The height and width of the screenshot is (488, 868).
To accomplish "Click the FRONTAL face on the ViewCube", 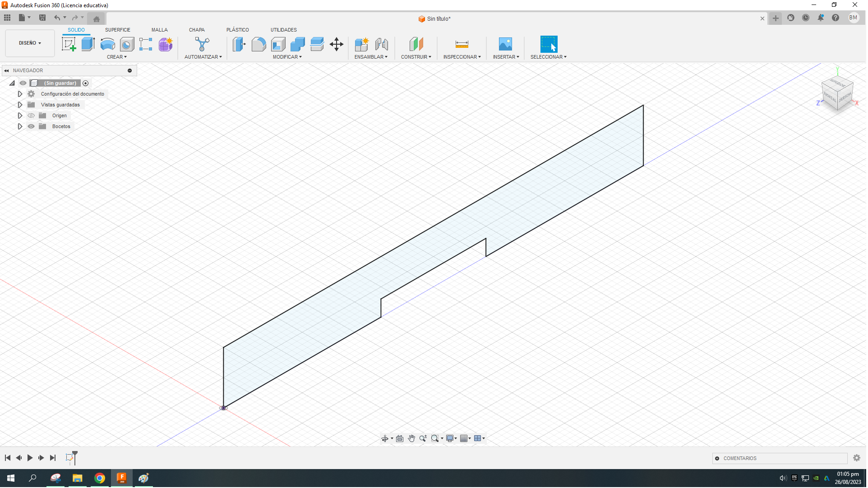I will click(831, 96).
